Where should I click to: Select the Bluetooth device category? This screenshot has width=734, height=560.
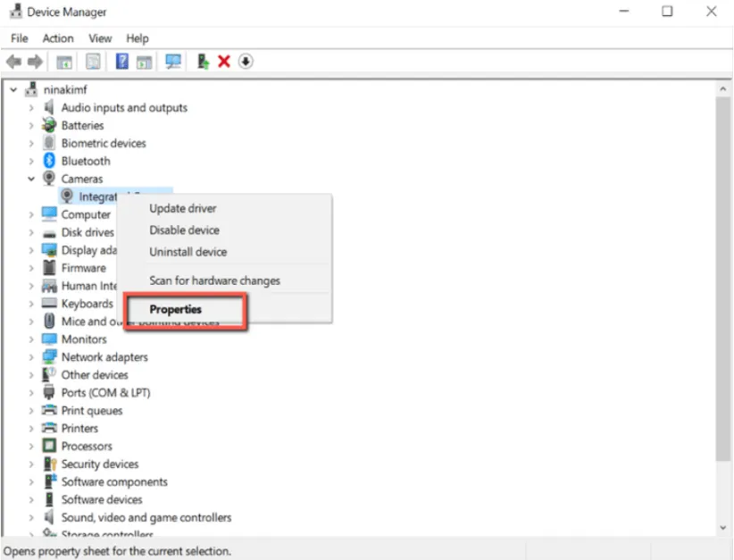[86, 161]
